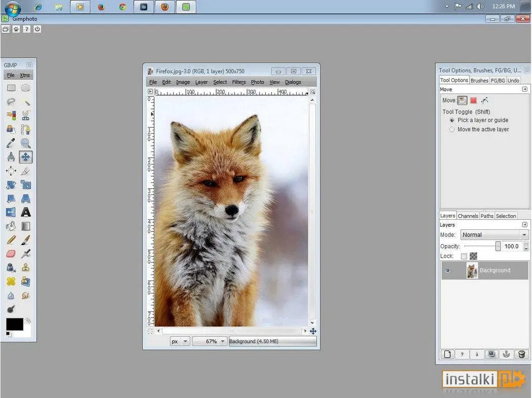Select the Crop tool
This screenshot has height=398, width=532.
[x=25, y=171]
